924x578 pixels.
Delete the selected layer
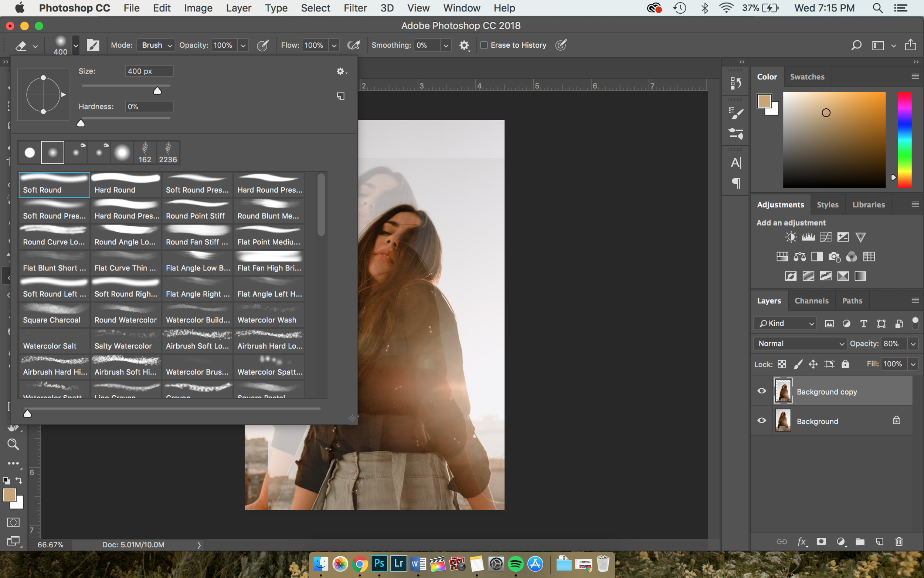[x=899, y=541]
